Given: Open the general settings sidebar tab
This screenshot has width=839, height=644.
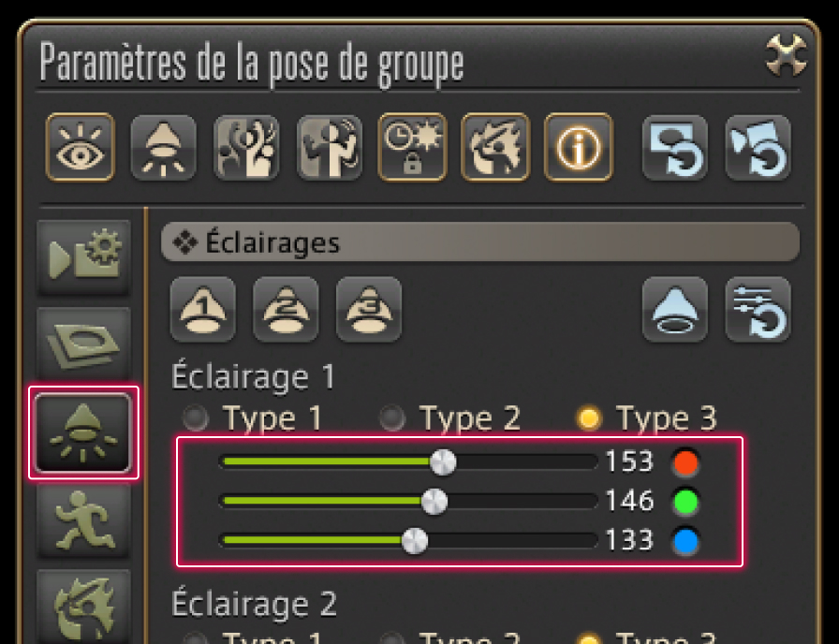Looking at the screenshot, I should coord(83,257).
